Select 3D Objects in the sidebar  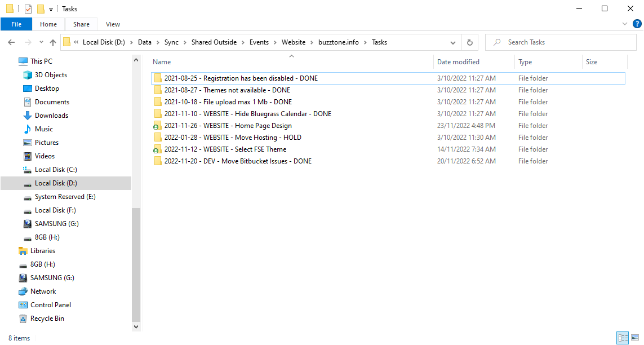[x=51, y=75]
